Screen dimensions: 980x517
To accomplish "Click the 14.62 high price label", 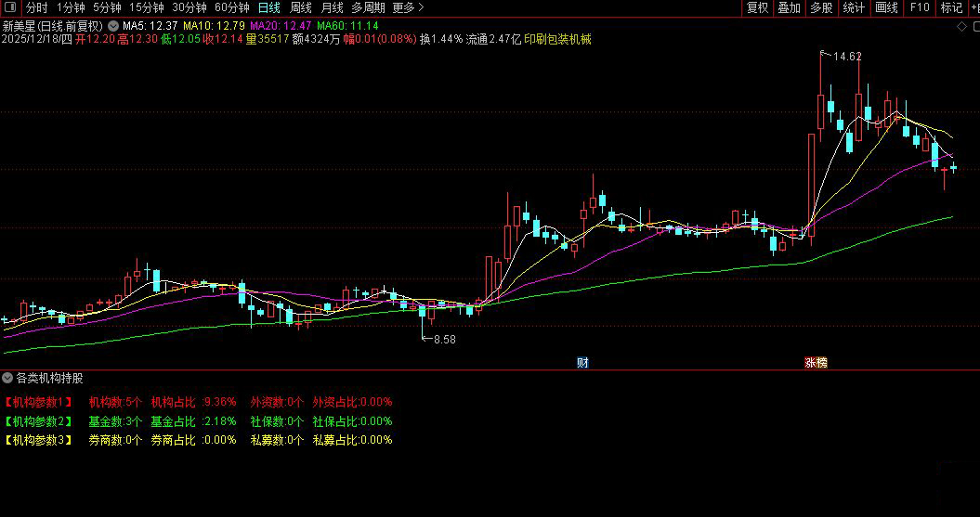I will click(847, 57).
